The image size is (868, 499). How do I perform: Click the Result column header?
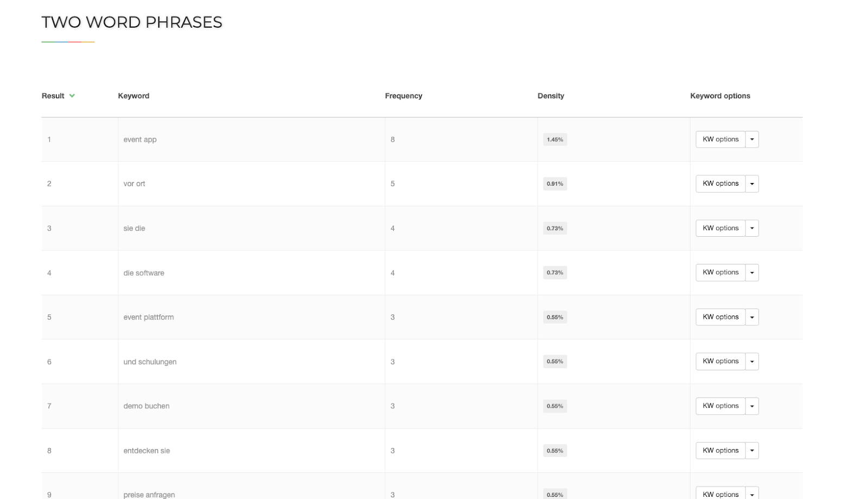point(53,96)
